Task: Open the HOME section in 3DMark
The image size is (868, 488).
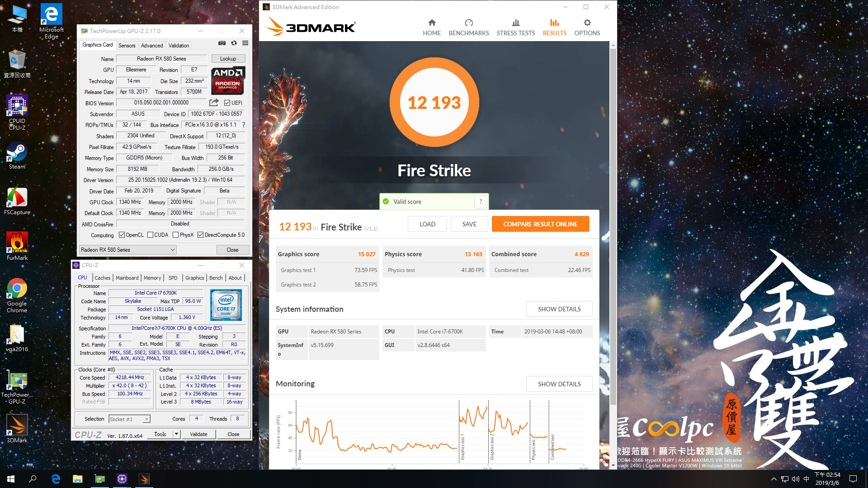Action: (x=432, y=28)
